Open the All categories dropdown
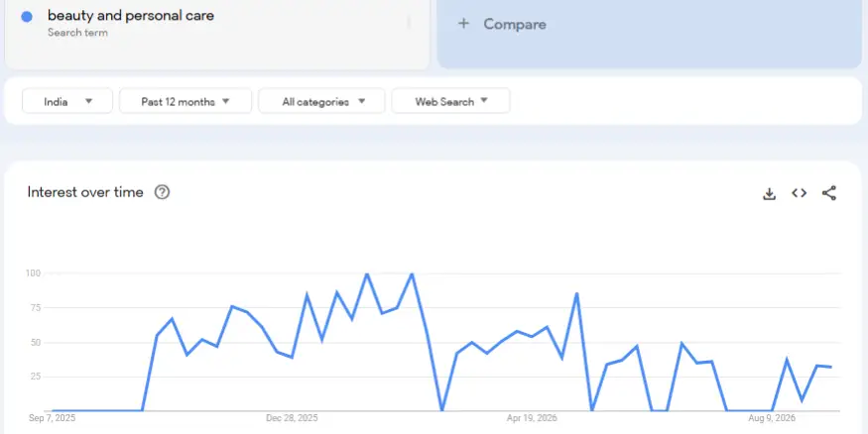 click(321, 101)
